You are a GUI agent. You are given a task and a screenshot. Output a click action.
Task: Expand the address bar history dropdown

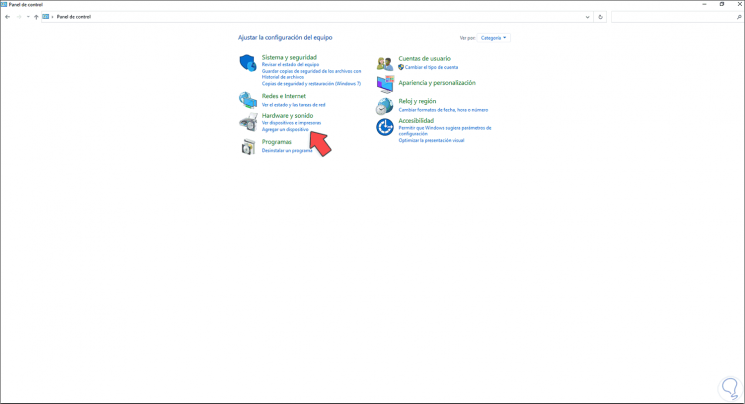587,17
